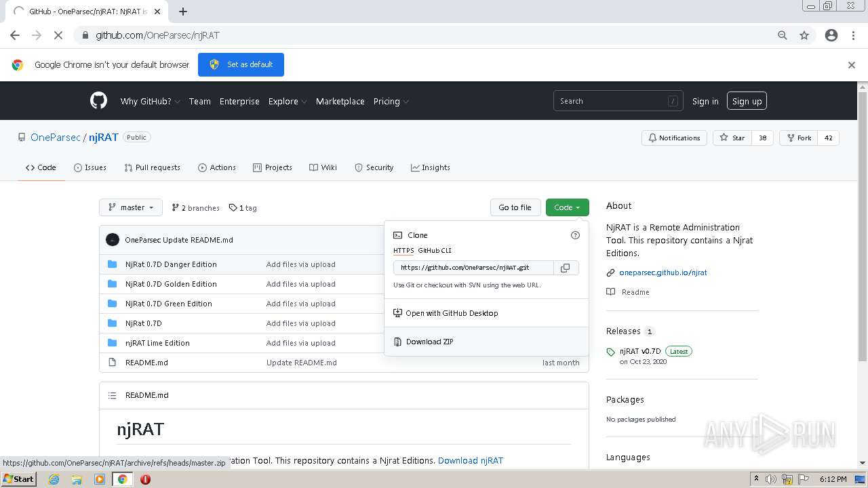This screenshot has height=488, width=868.
Task: Open media player taskbar icon
Action: pos(100,479)
